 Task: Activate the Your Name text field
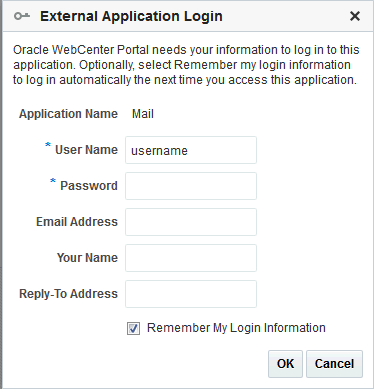coord(191,258)
